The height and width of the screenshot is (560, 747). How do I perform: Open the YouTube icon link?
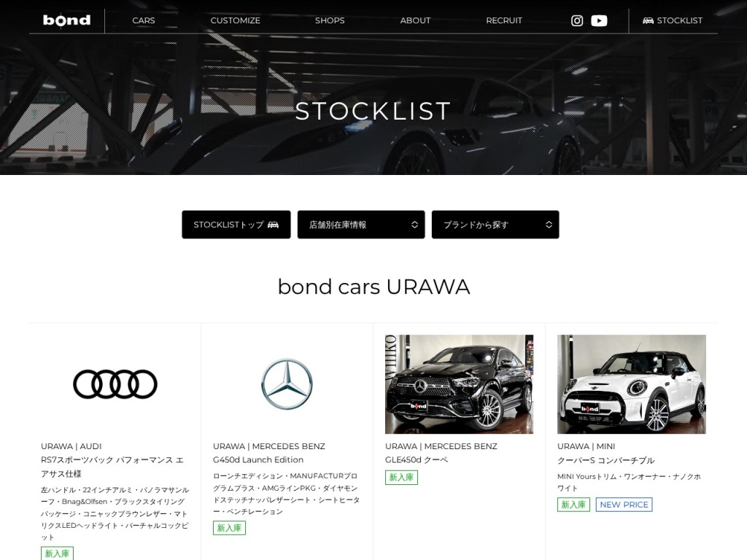(x=599, y=20)
